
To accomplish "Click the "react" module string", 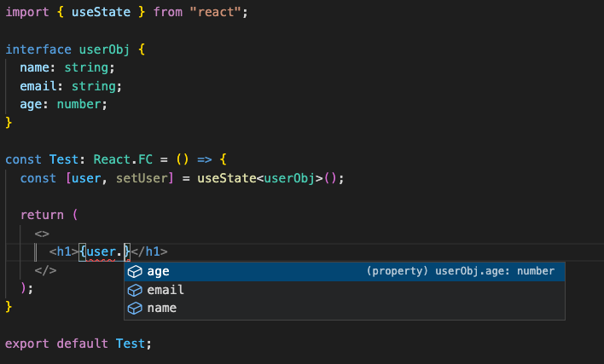I will click(216, 12).
